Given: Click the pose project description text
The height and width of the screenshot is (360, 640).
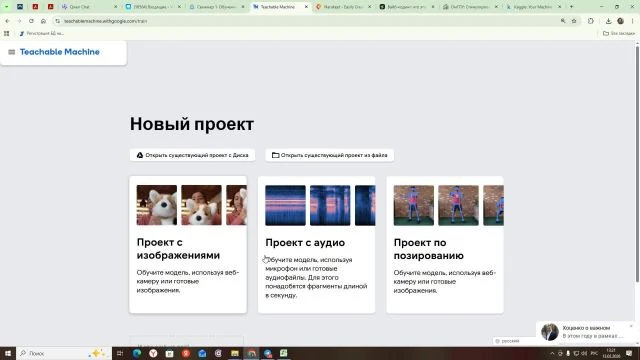Looking at the screenshot, I should (x=445, y=282).
